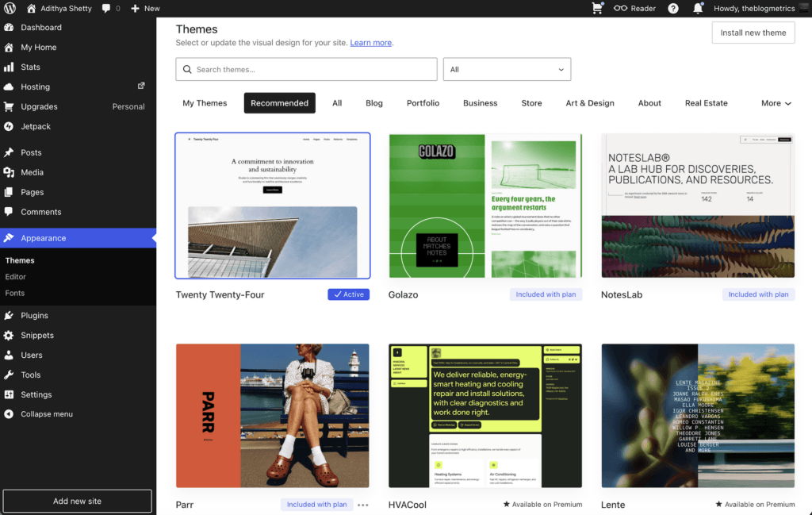812x515 pixels.
Task: Select the Business category tab
Action: (480, 103)
